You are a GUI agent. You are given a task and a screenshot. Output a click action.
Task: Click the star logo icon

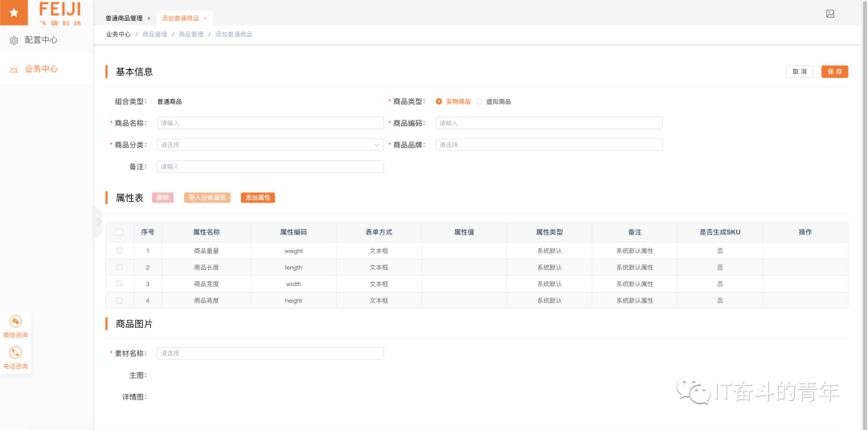click(14, 12)
